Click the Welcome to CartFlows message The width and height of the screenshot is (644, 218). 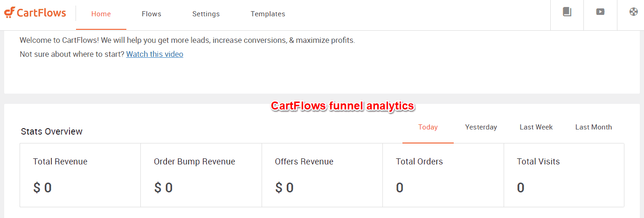(187, 41)
